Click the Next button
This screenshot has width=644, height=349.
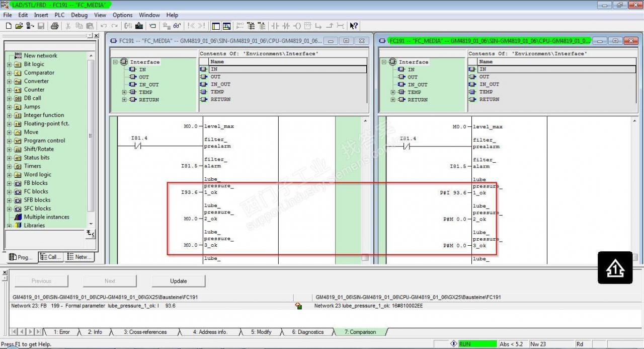(x=110, y=281)
